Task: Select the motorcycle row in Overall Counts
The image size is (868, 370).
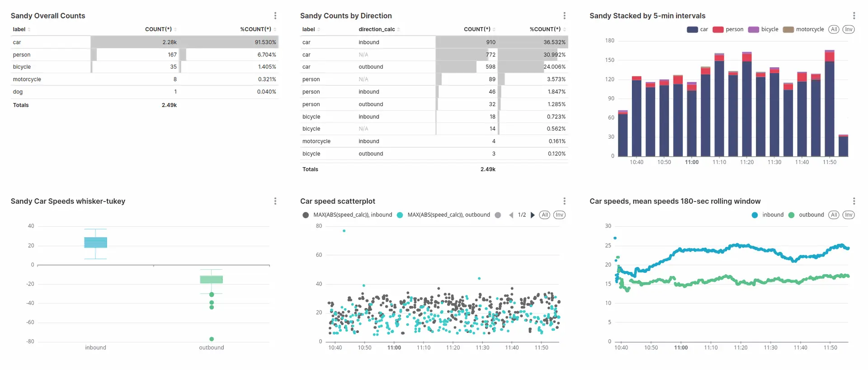Action: (145, 79)
